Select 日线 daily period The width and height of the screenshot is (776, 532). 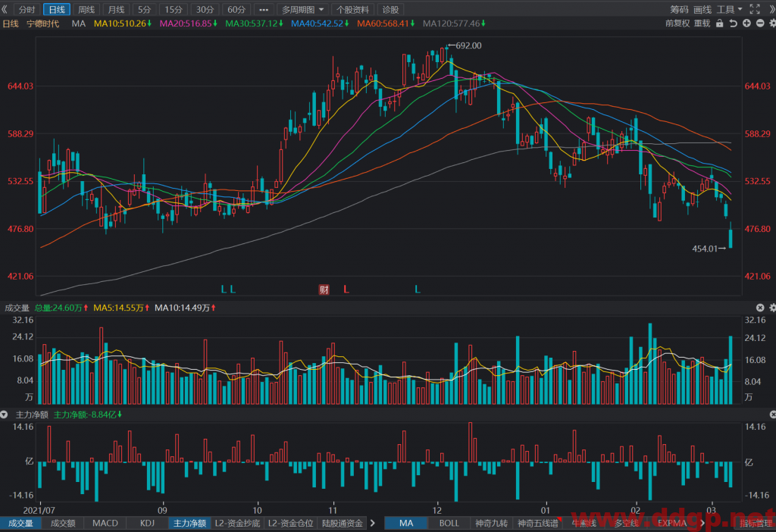coord(57,9)
